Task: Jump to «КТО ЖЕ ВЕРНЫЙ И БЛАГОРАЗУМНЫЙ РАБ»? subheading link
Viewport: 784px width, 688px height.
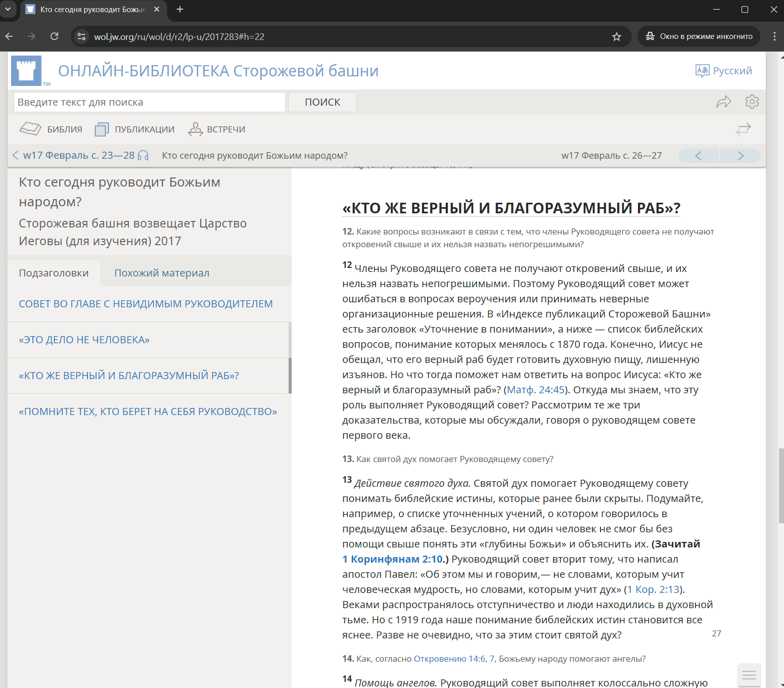Action: click(x=129, y=376)
